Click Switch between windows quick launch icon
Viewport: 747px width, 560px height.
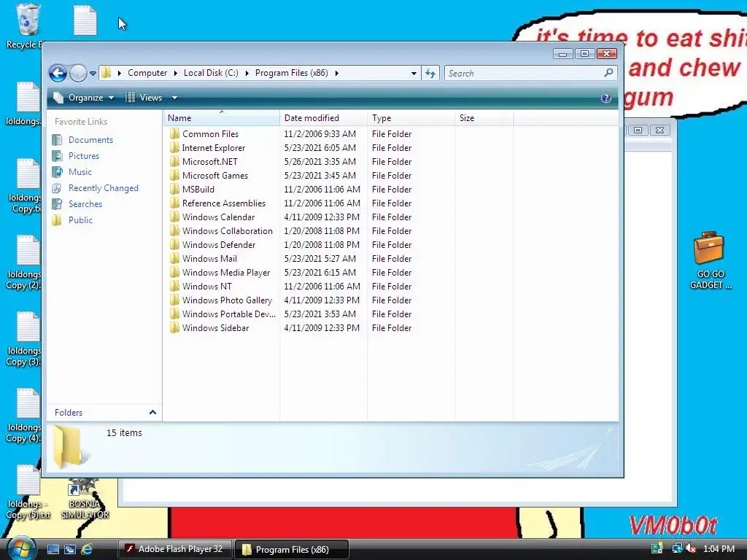point(70,549)
